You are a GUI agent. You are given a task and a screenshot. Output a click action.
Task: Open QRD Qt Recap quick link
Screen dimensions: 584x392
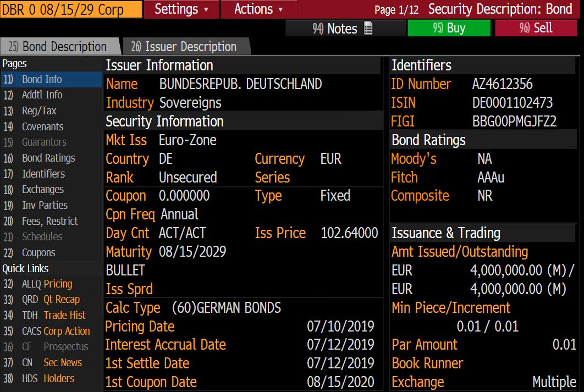pyautogui.click(x=51, y=300)
